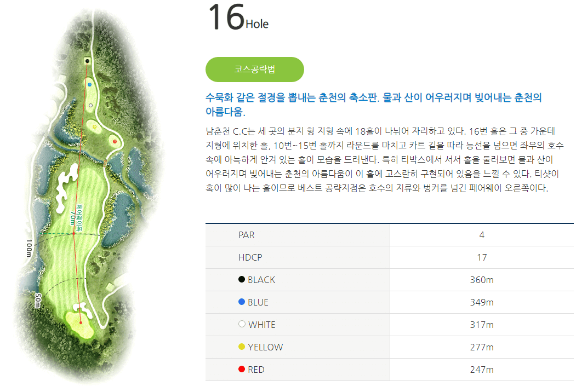Select the yellow tee point on the map
Viewport: 576px width, 392px height.
95,126
